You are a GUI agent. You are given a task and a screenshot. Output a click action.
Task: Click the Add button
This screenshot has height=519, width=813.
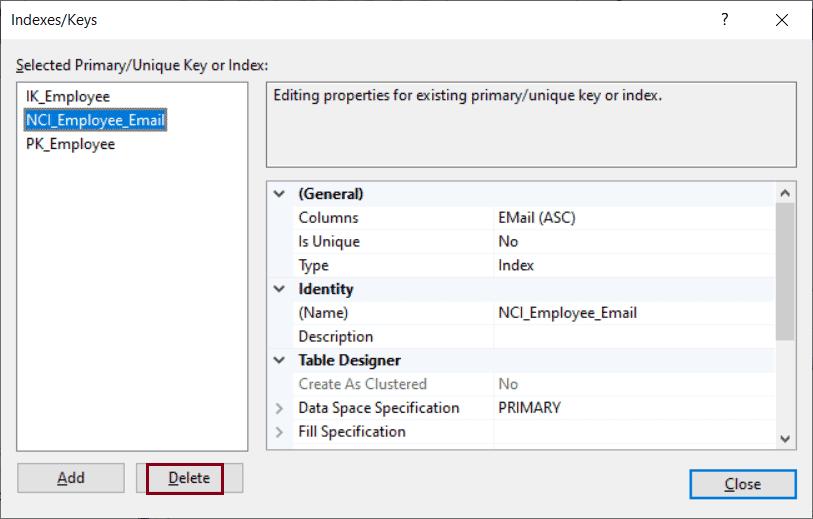(x=71, y=478)
